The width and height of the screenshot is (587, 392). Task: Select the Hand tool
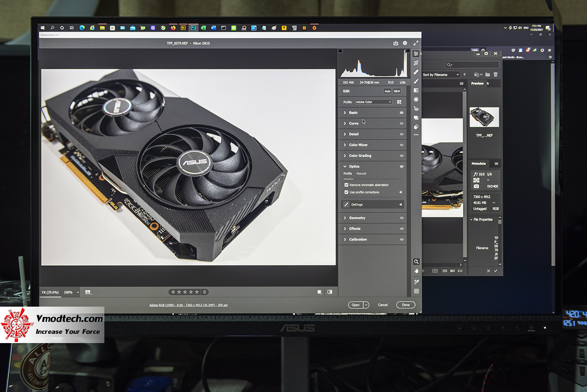pos(416,271)
